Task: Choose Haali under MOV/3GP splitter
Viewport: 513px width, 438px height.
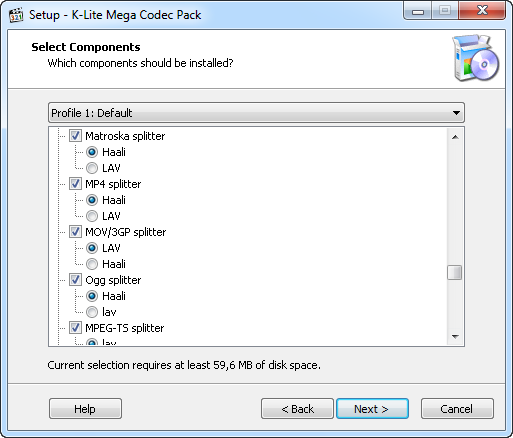Action: [x=92, y=264]
